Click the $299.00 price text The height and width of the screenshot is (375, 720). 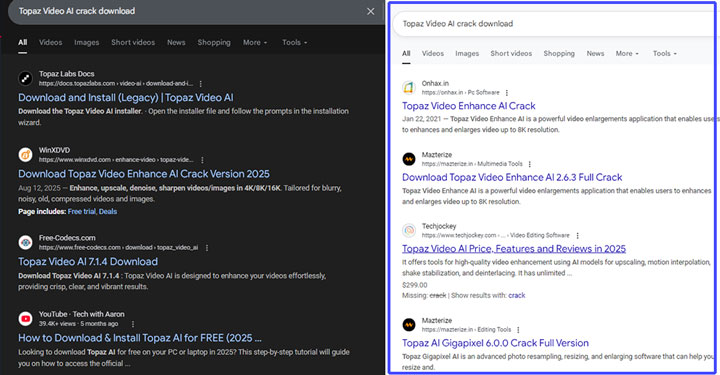click(415, 285)
